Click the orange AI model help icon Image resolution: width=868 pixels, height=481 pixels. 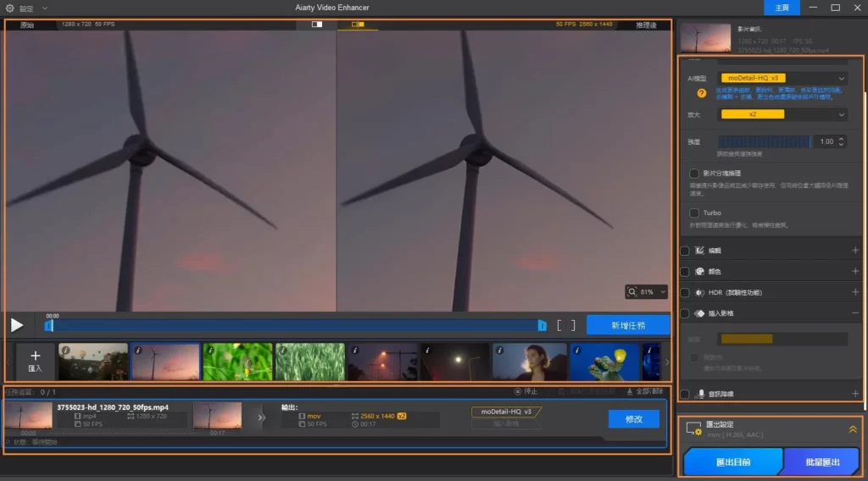click(x=702, y=93)
